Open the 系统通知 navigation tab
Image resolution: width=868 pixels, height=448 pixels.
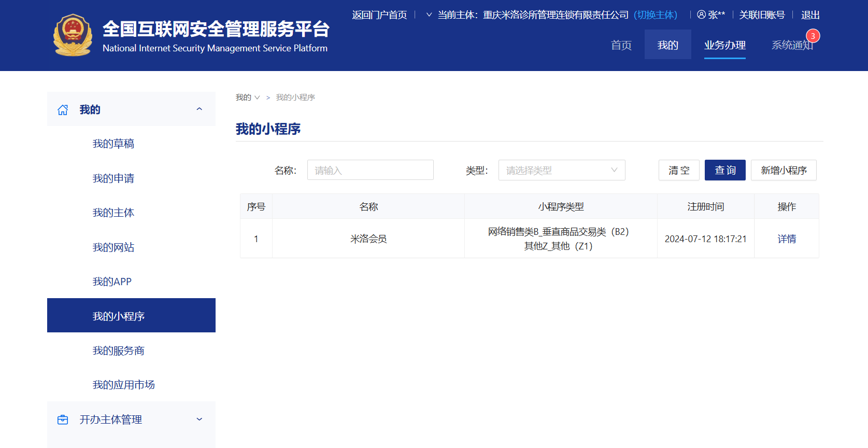pyautogui.click(x=792, y=45)
